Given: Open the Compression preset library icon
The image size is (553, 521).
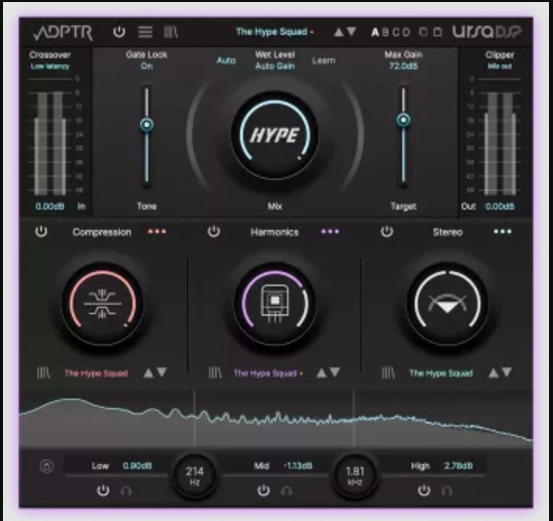Looking at the screenshot, I should coord(43,373).
